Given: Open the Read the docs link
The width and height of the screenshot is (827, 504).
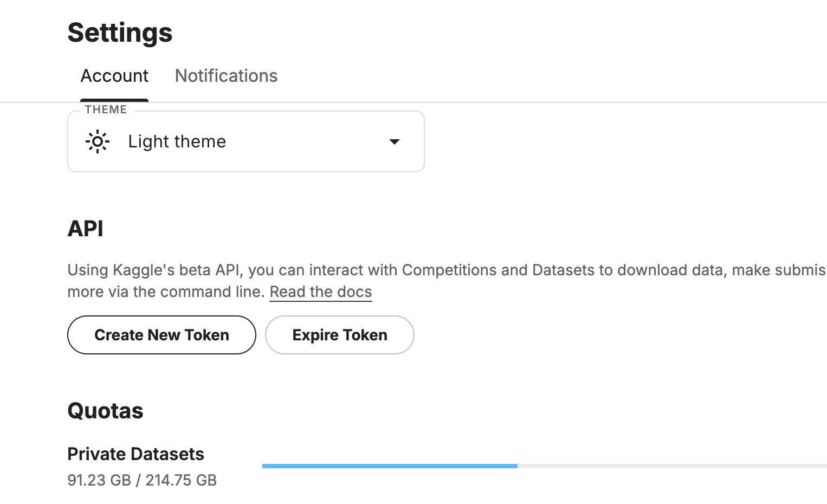Looking at the screenshot, I should [x=320, y=292].
